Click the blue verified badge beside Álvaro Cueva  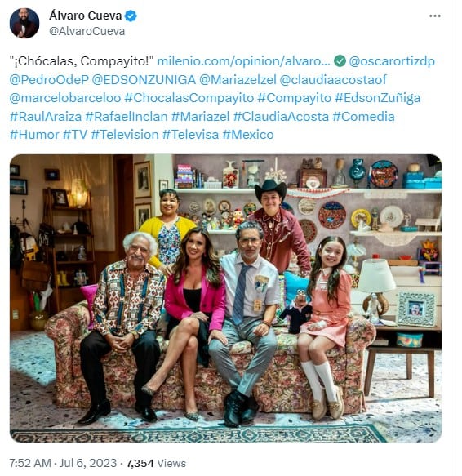click(131, 16)
